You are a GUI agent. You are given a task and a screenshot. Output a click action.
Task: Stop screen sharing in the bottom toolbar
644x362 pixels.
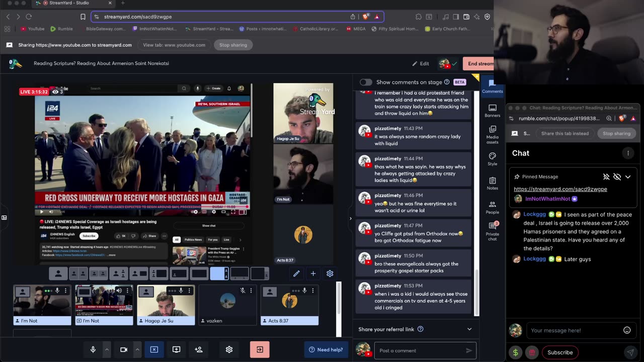click(x=154, y=349)
